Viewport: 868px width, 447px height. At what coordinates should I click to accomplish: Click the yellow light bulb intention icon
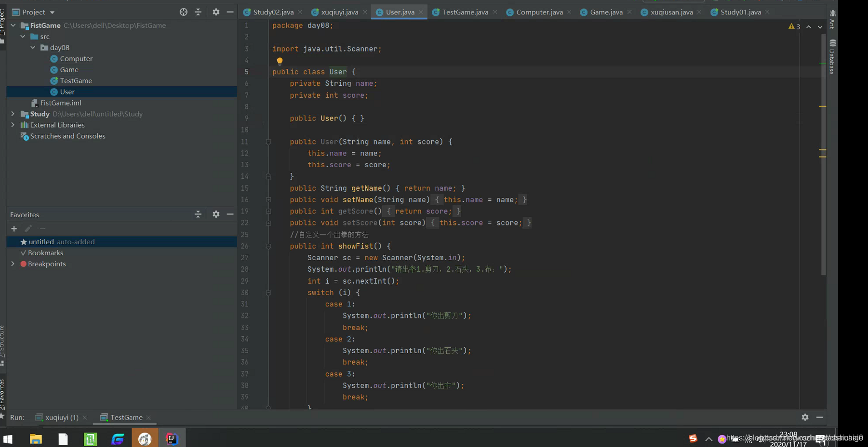click(280, 61)
